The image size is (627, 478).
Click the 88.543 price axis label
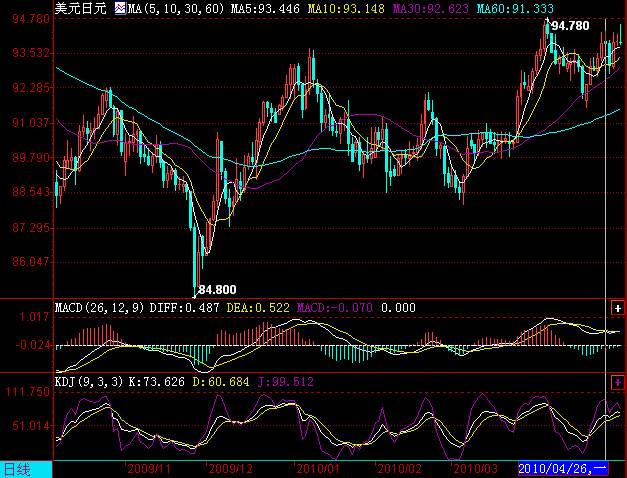click(31, 192)
